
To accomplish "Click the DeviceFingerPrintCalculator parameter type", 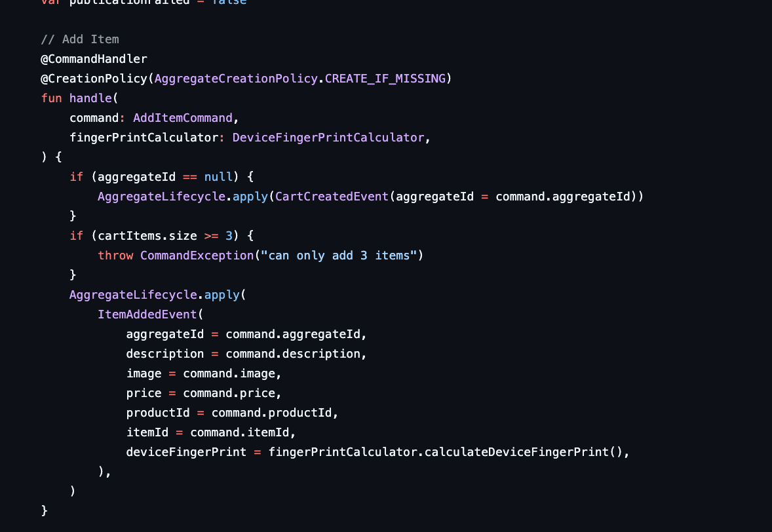I will pyautogui.click(x=328, y=138).
